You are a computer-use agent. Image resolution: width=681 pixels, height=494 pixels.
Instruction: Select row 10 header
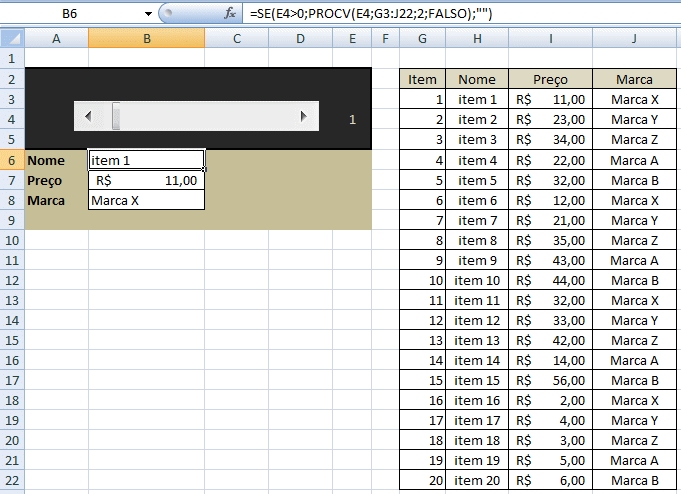(12, 240)
